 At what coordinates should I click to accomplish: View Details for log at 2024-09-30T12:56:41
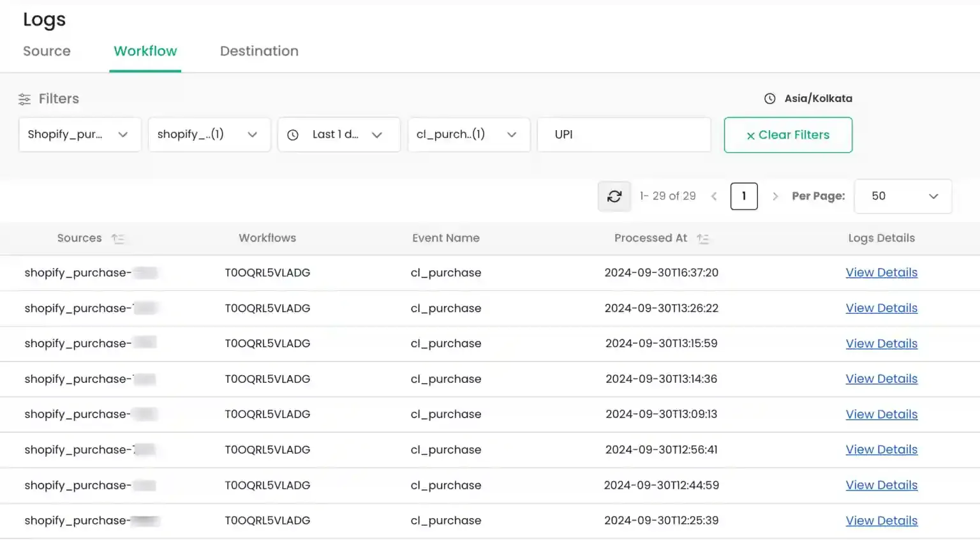(x=881, y=450)
